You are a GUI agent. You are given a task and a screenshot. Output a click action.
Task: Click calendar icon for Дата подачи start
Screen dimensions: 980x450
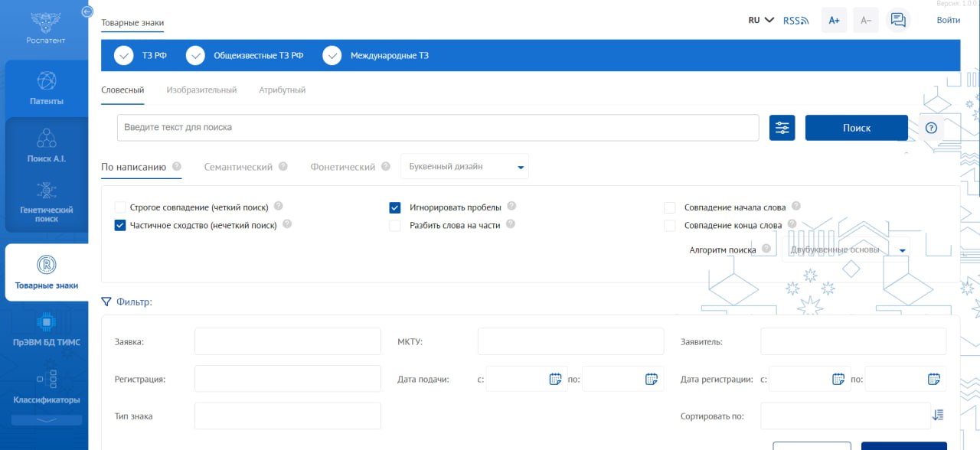(x=556, y=379)
